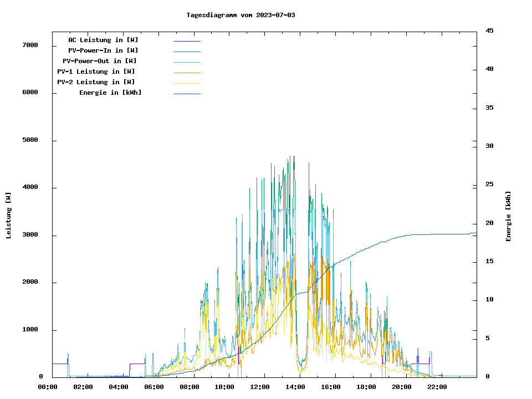Image resolution: width=532 pixels, height=399 pixels.
Task: Click the 7000 tick on the left axis
Action: click(30, 45)
